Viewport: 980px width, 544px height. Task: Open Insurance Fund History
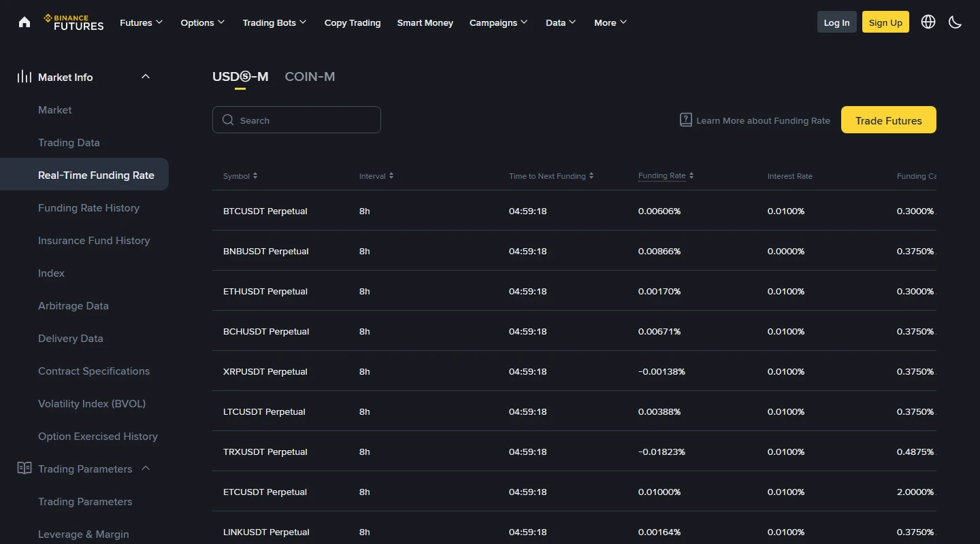(94, 240)
